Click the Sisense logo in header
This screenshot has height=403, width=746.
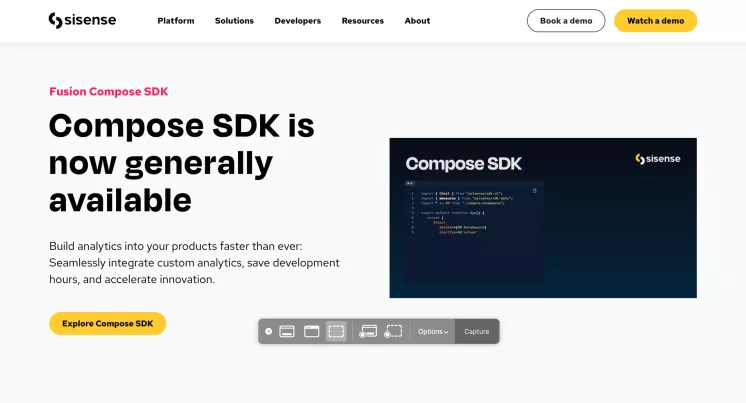coord(82,20)
